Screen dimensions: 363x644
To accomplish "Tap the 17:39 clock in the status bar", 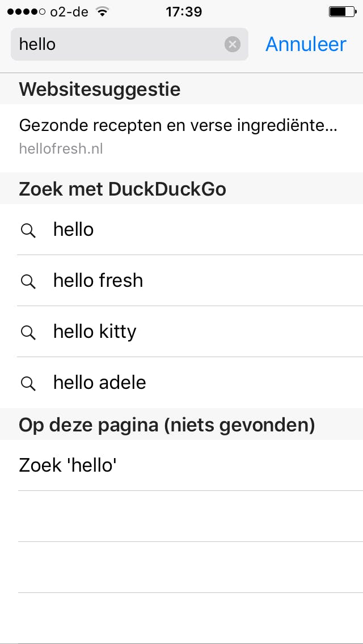I will coord(183,11).
